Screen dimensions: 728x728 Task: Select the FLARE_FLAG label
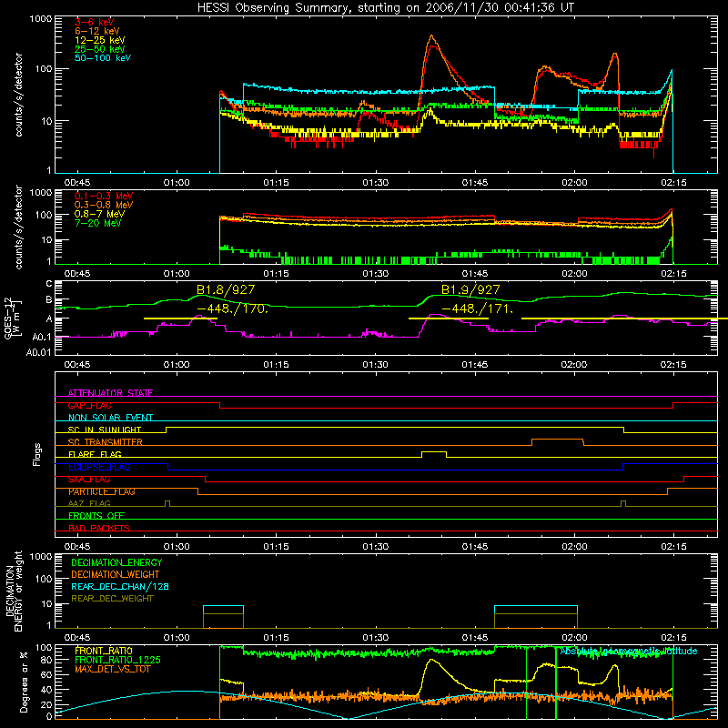point(95,454)
